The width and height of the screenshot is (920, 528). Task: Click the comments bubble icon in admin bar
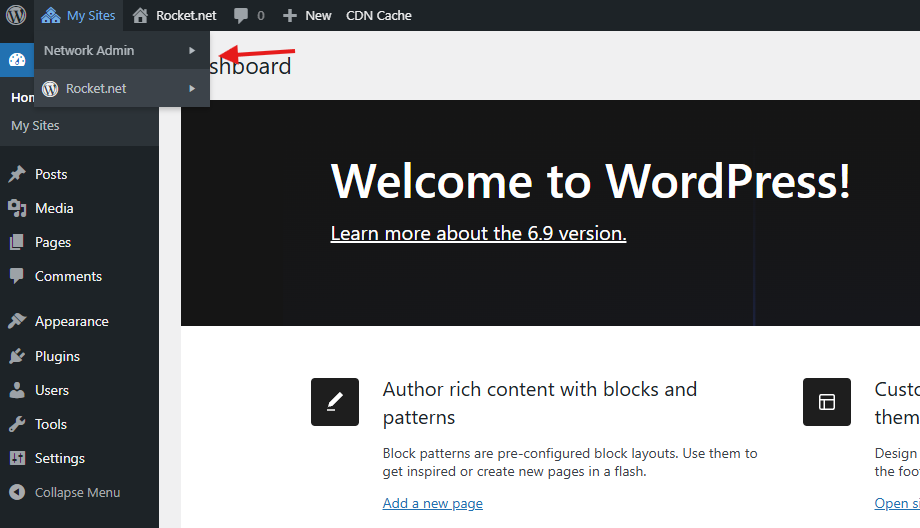(x=241, y=16)
